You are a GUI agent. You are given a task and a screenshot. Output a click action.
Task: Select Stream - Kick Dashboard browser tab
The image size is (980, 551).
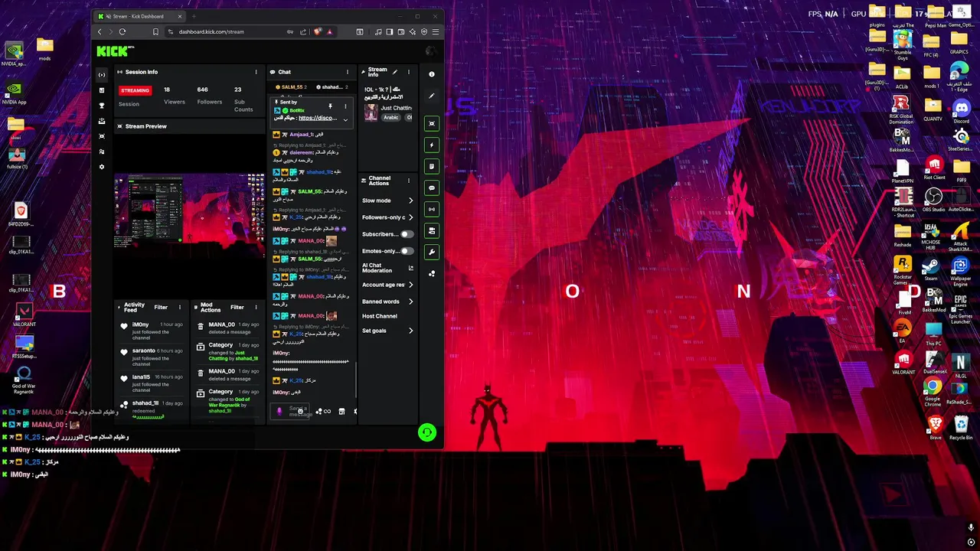pyautogui.click(x=139, y=16)
